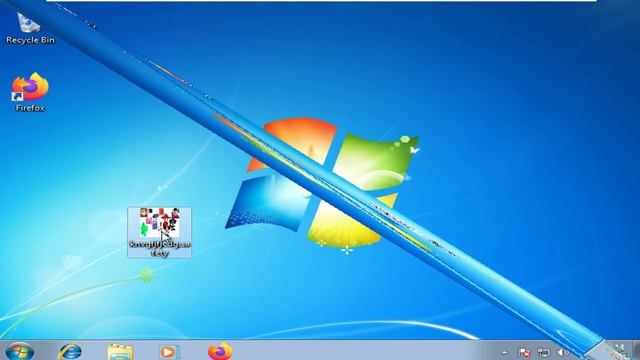Open Action Center flag tray icon
The image size is (640, 360).
524,352
